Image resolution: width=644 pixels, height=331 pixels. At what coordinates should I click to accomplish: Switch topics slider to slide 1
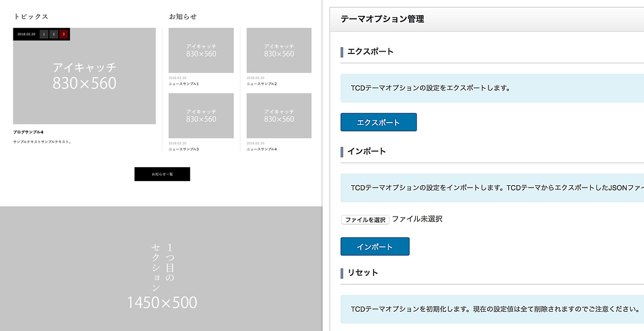pyautogui.click(x=44, y=34)
